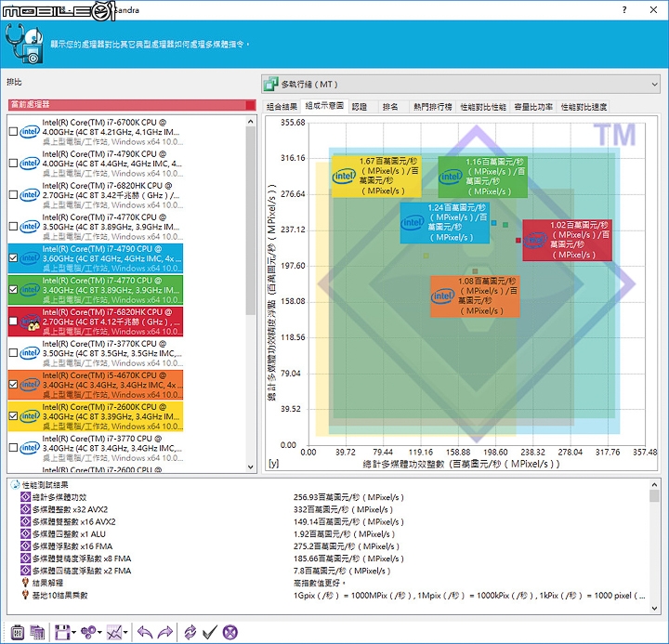Click the blue 1.24 chart label

click(x=444, y=222)
